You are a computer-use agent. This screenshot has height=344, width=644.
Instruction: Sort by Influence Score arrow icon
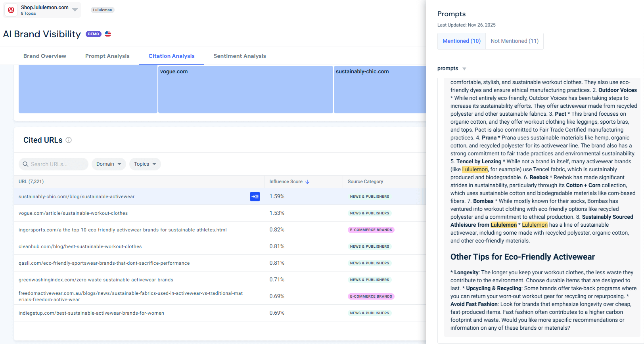tap(307, 182)
